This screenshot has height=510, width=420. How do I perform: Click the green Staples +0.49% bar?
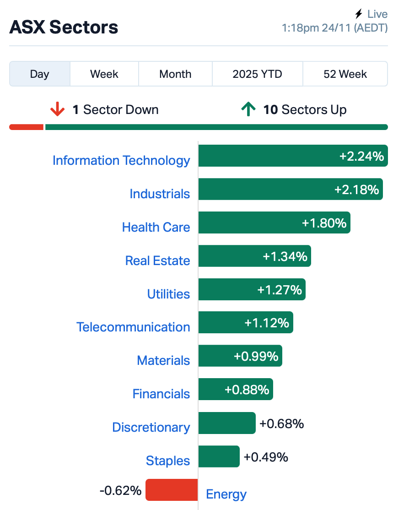(219, 456)
